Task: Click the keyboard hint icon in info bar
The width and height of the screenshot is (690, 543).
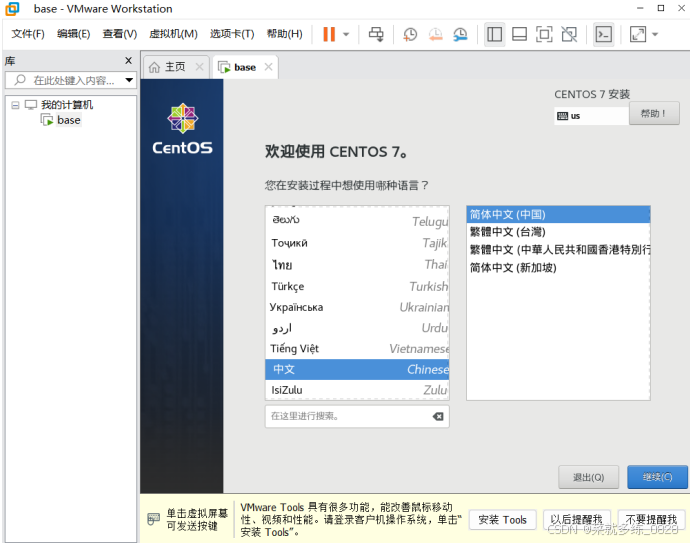Action: (x=154, y=519)
